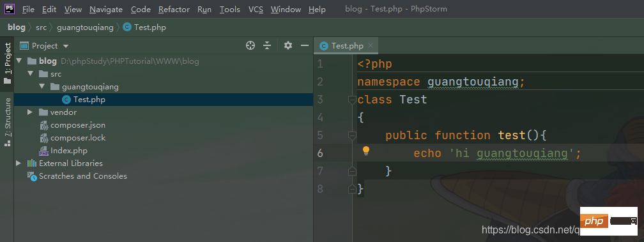Select blog project root in tree

pyautogui.click(x=48, y=61)
